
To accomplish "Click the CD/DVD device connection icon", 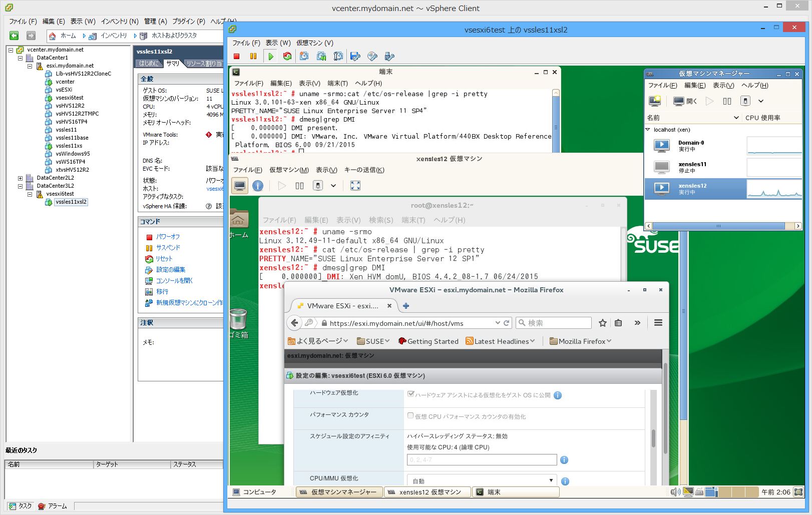I will (x=372, y=57).
